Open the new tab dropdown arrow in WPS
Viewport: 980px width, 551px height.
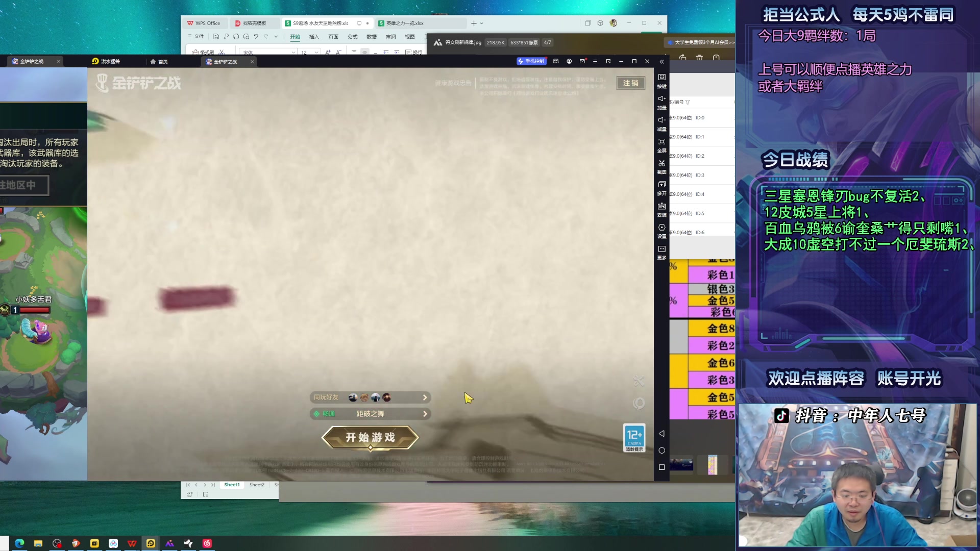[x=481, y=23]
